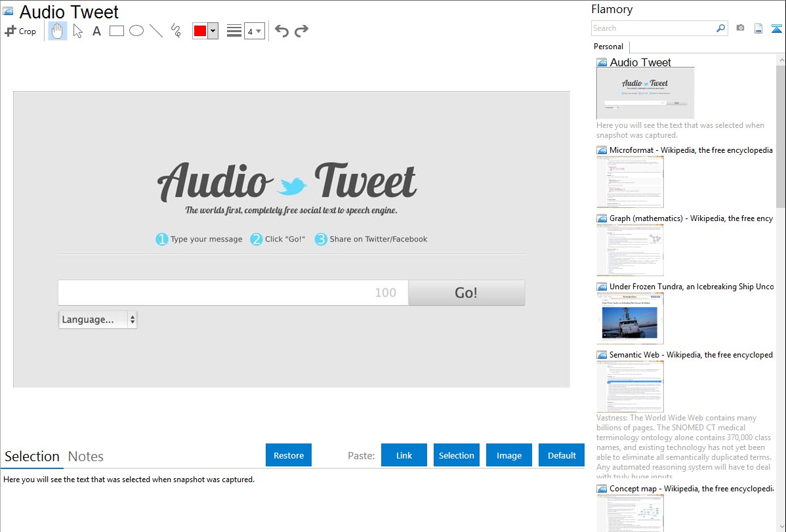Click the Flamory search field

[653, 28]
